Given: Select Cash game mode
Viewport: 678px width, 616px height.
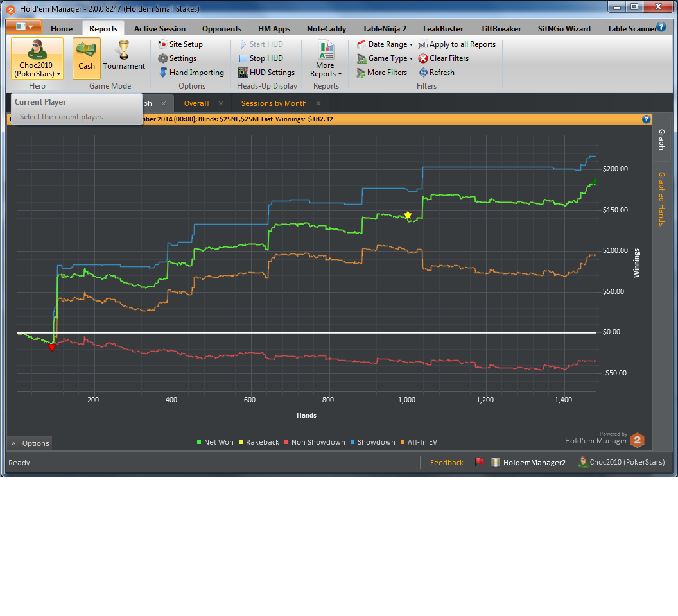Looking at the screenshot, I should pyautogui.click(x=87, y=58).
